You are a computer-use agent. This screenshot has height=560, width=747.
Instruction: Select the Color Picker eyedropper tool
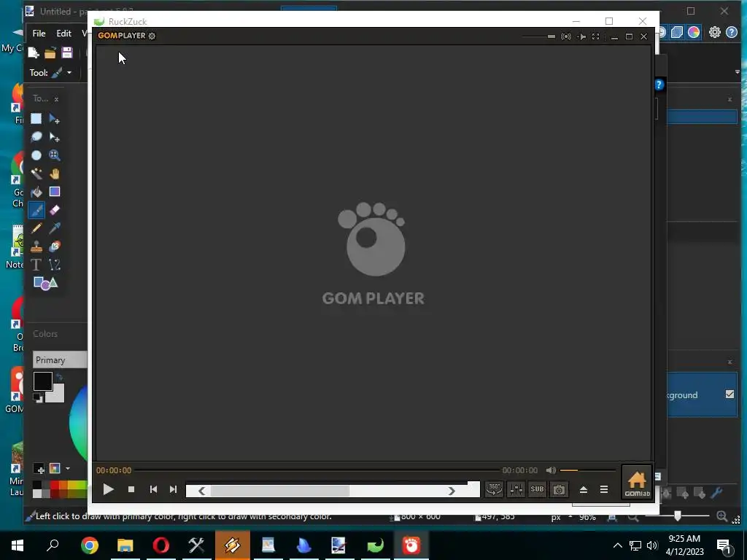pos(54,228)
